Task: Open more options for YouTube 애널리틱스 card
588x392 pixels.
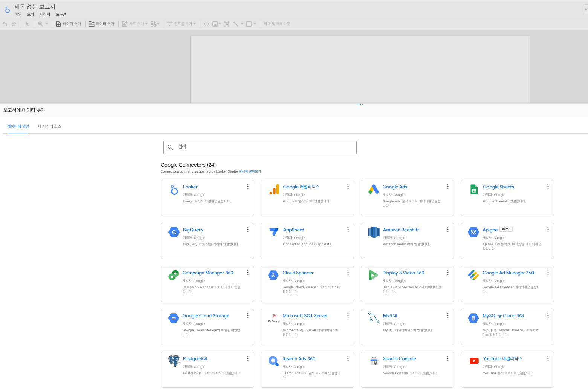Action: [548, 358]
